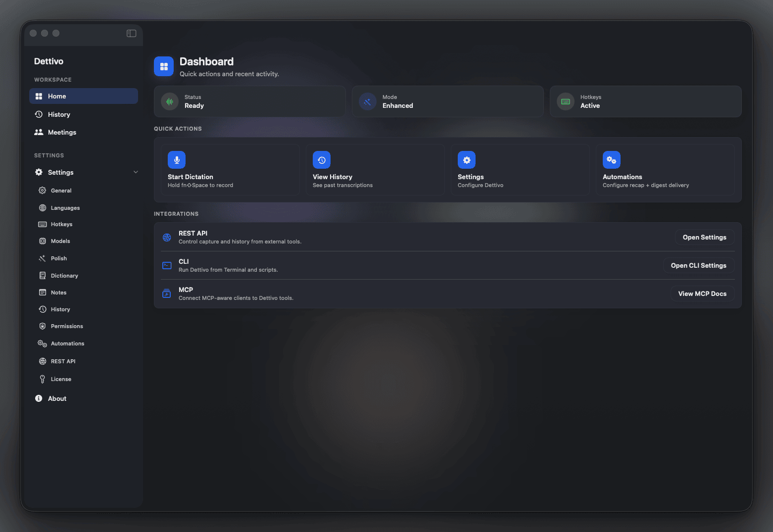
Task: Click the Polish magic wand icon
Action: (43, 258)
